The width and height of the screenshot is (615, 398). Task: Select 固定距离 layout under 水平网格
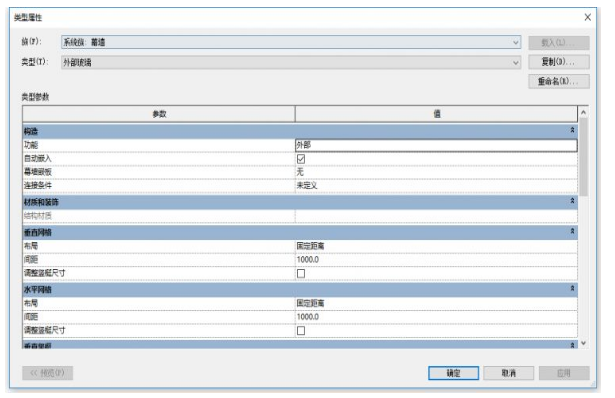[x=436, y=303]
